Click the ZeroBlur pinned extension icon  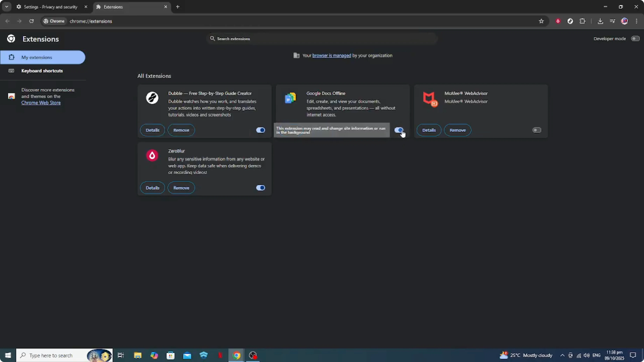pos(558,21)
